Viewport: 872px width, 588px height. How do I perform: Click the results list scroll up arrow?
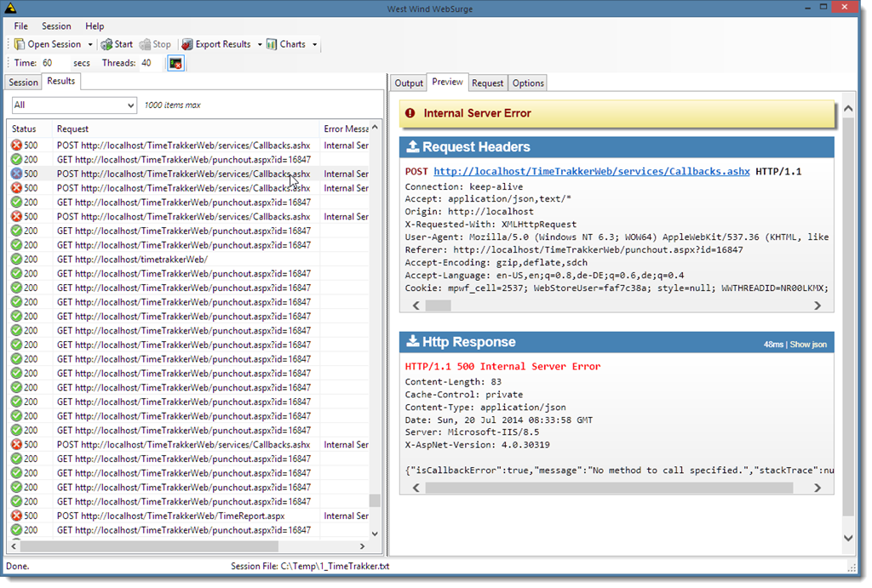(x=376, y=128)
